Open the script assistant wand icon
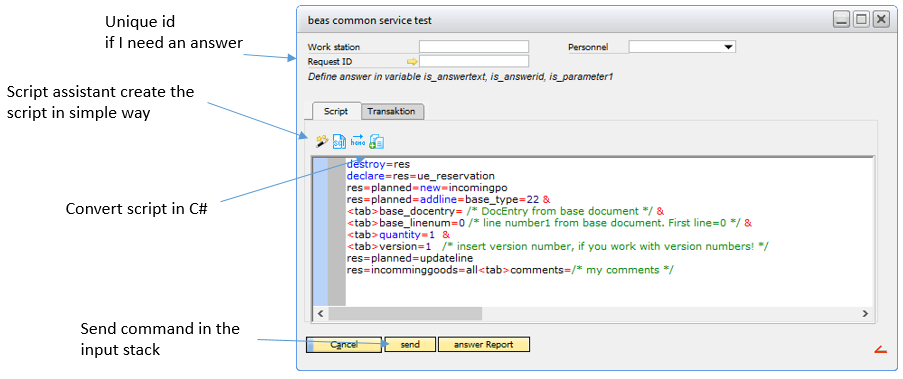This screenshot has height=379, width=903. click(322, 141)
